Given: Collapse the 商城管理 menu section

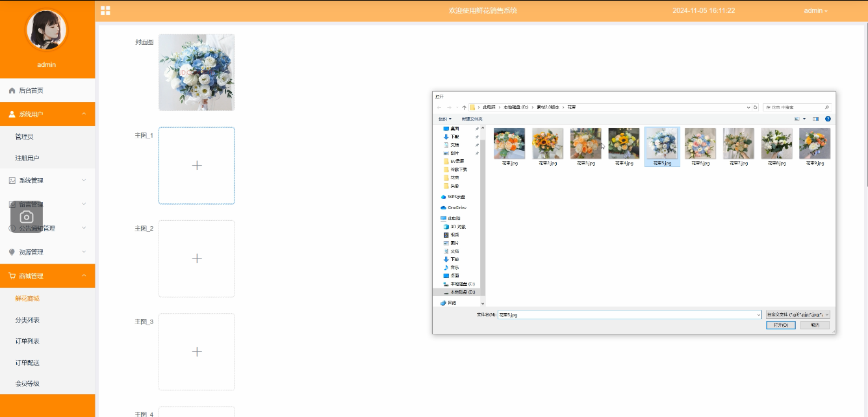Looking at the screenshot, I should pos(84,276).
